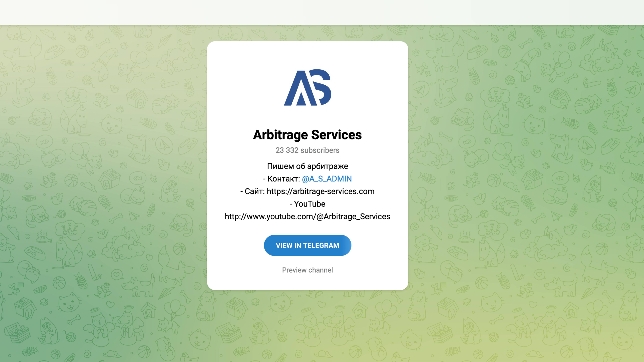Open the @A_S_ADMIN contact link

(x=327, y=179)
